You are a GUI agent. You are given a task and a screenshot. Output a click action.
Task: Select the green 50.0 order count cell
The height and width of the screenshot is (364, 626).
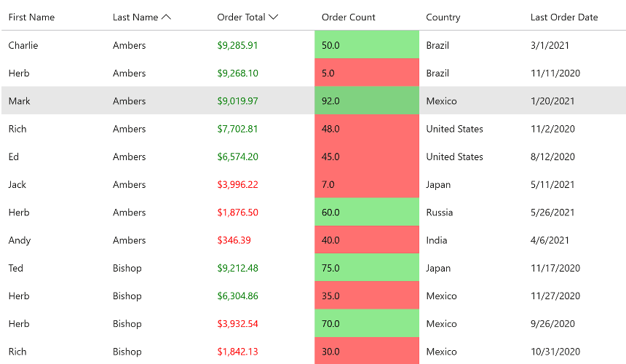click(367, 44)
